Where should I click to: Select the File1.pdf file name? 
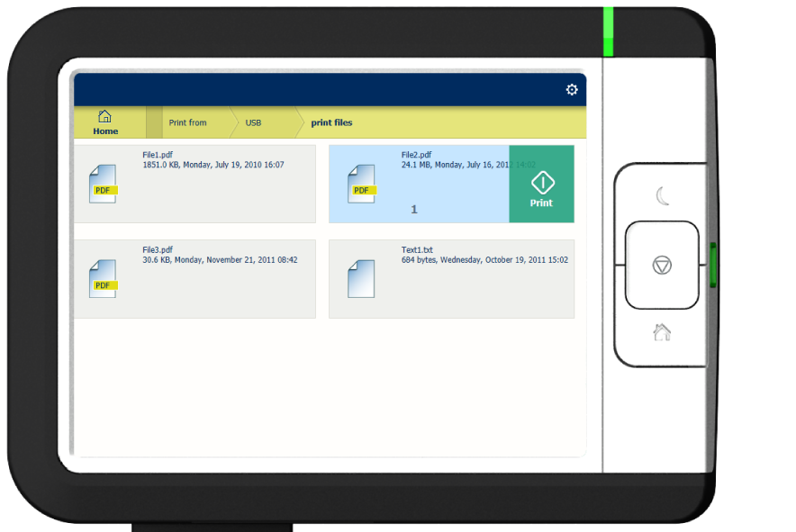[x=158, y=155]
